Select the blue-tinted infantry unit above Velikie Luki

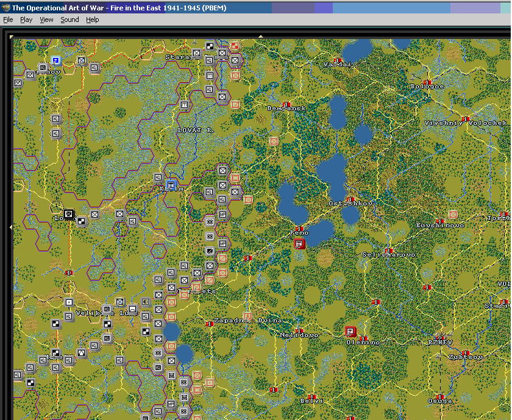(120, 302)
